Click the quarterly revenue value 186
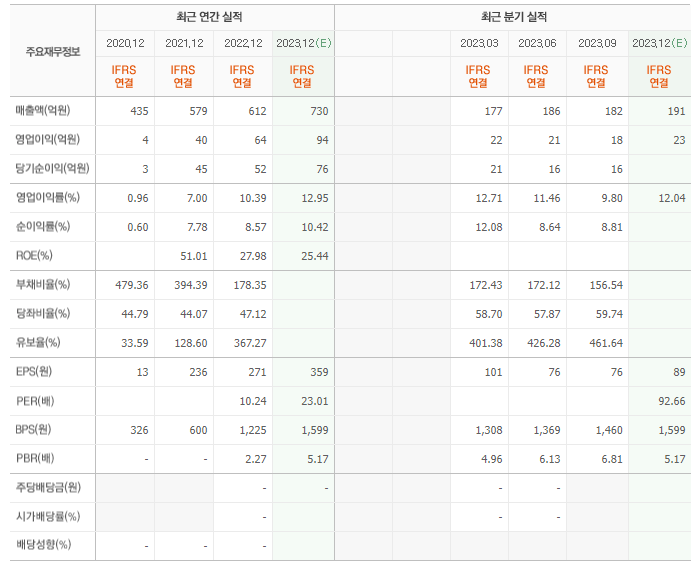 (x=551, y=111)
